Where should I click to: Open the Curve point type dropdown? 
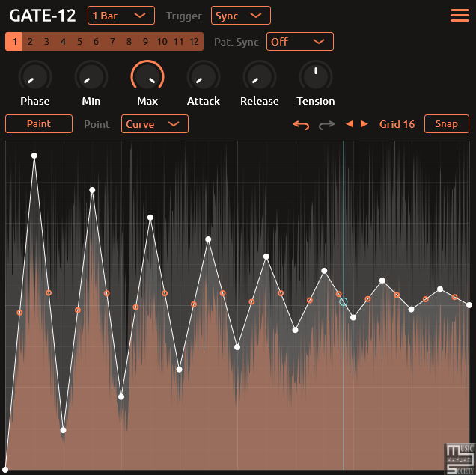(x=154, y=123)
